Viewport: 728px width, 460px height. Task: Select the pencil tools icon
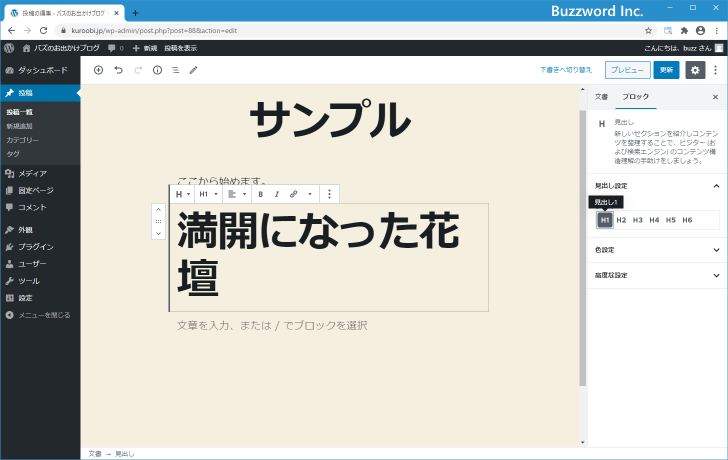194,70
